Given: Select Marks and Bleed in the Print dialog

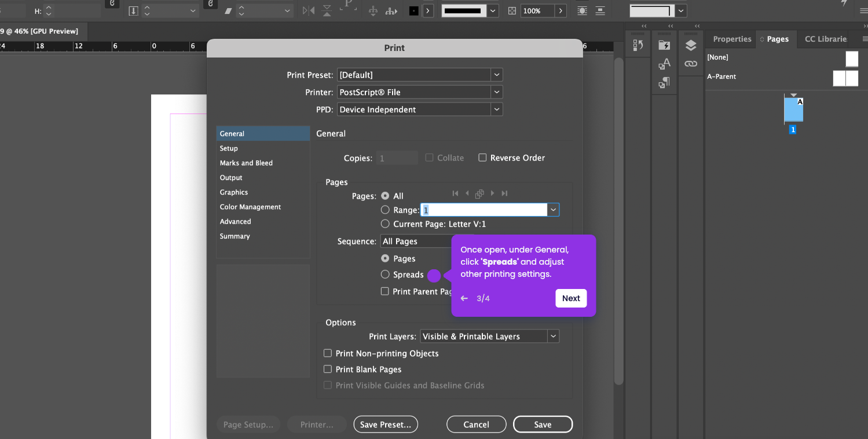Looking at the screenshot, I should (x=263, y=163).
